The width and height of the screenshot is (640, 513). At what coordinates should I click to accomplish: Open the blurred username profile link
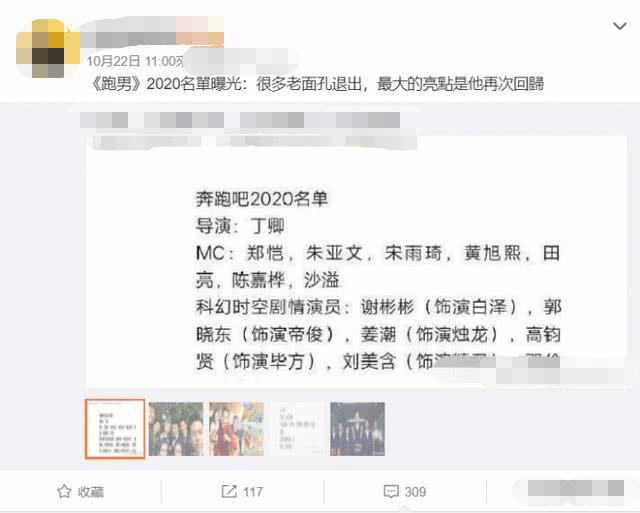tap(152, 32)
